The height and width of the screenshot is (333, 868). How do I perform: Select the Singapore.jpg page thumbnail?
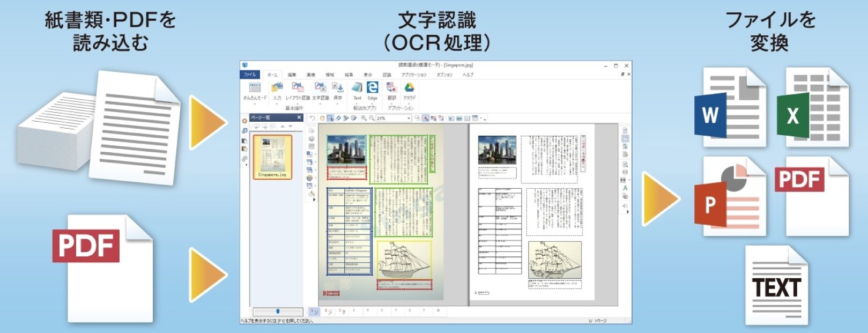click(x=272, y=157)
